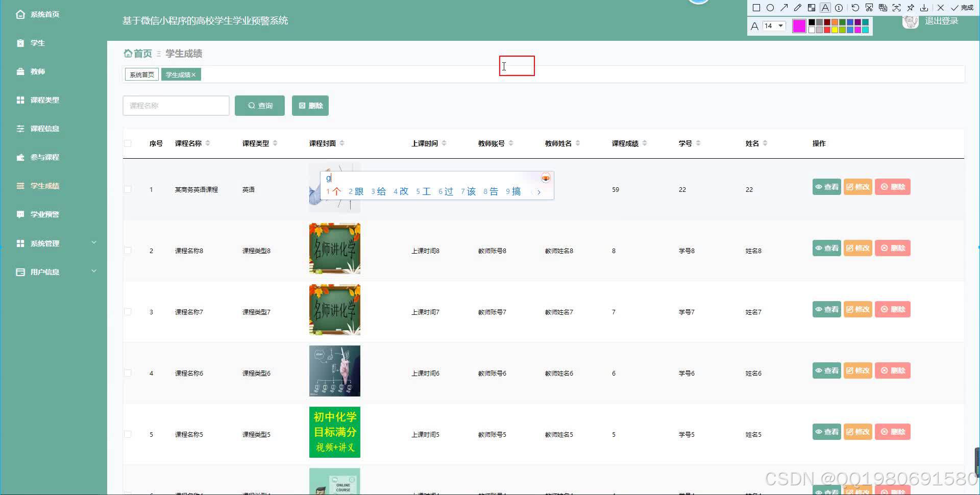Screen dimensions: 980x495
Task: Save the screenshot with download icon
Action: pos(924,8)
